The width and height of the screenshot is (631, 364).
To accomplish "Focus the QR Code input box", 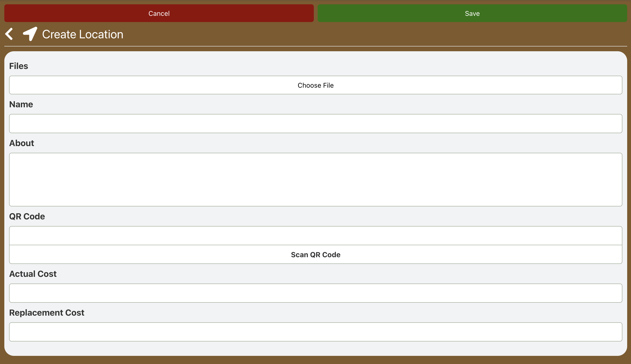I will 315,235.
